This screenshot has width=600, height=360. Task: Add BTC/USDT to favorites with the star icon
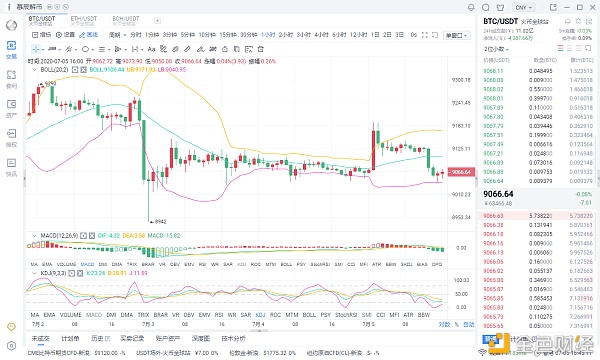[579, 21]
